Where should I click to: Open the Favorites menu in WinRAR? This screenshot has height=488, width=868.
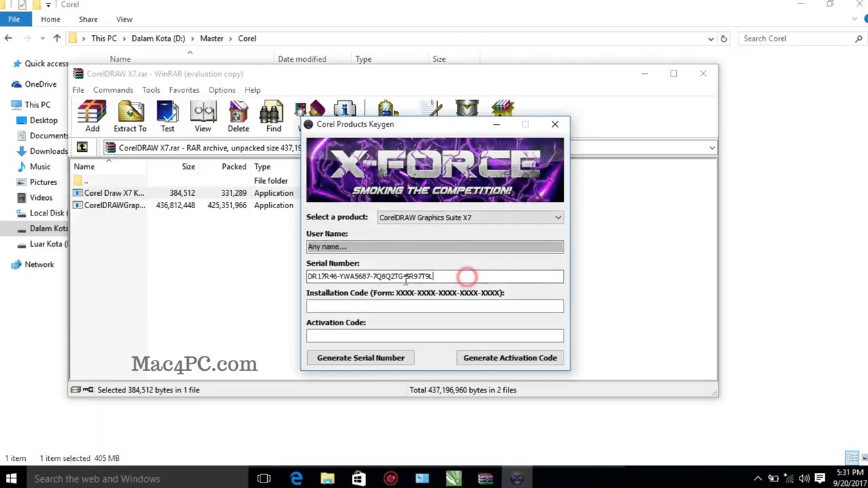click(184, 89)
